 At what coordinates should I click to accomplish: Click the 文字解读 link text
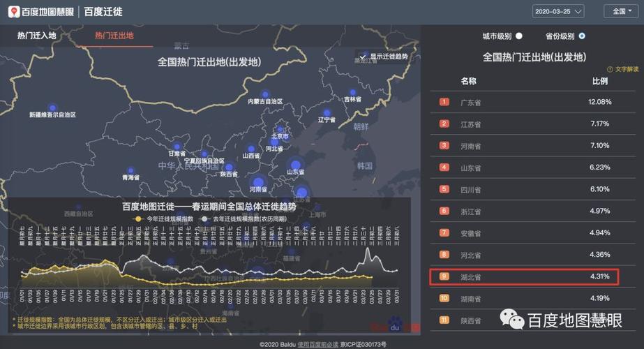pos(627,69)
